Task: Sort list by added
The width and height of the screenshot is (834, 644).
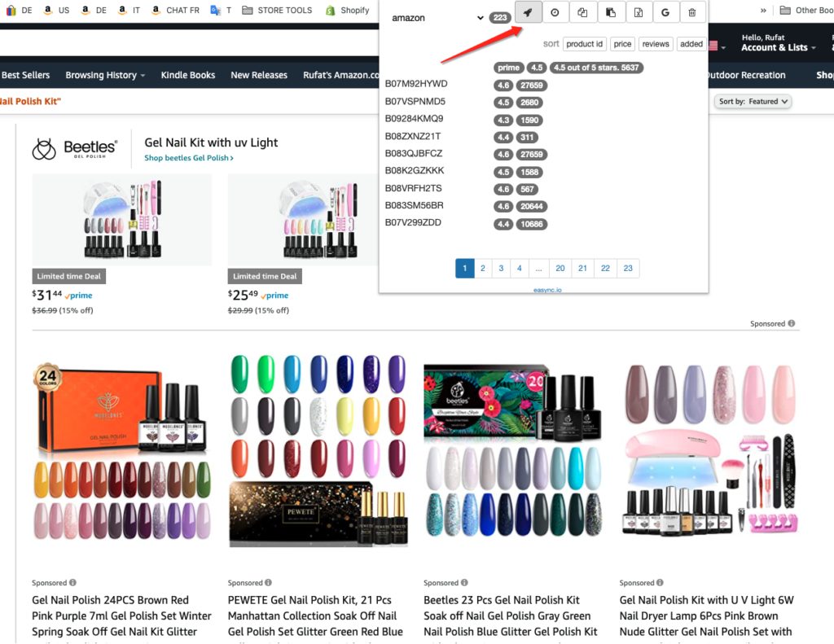Action: [x=691, y=44]
